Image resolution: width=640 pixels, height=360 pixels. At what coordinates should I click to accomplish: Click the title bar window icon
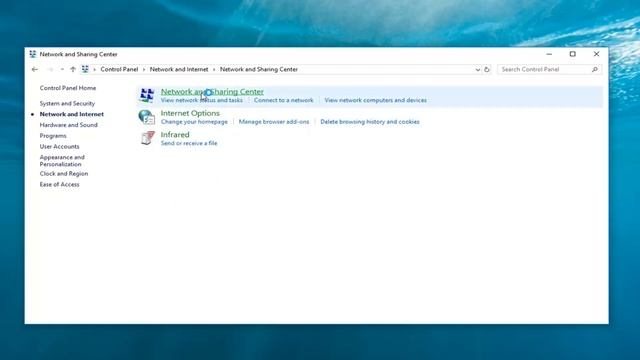[x=33, y=54]
